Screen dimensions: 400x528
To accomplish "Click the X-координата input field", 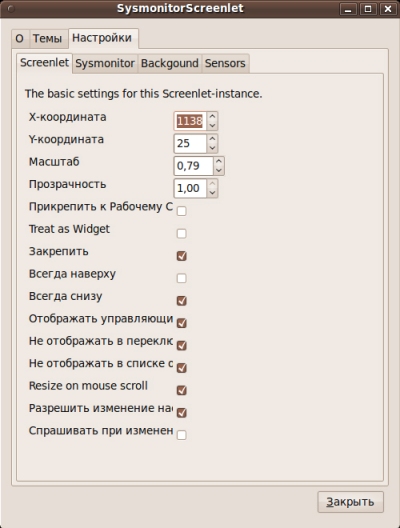I will pos(190,121).
